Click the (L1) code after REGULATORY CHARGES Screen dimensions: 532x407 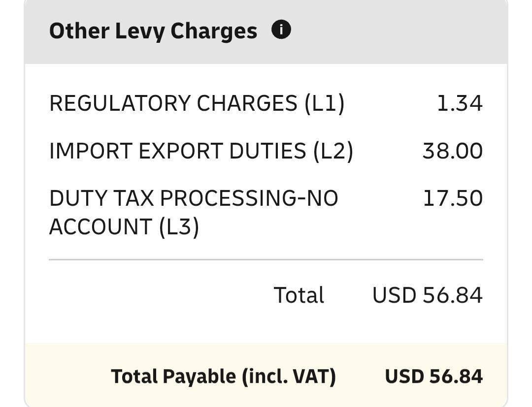[x=324, y=103]
